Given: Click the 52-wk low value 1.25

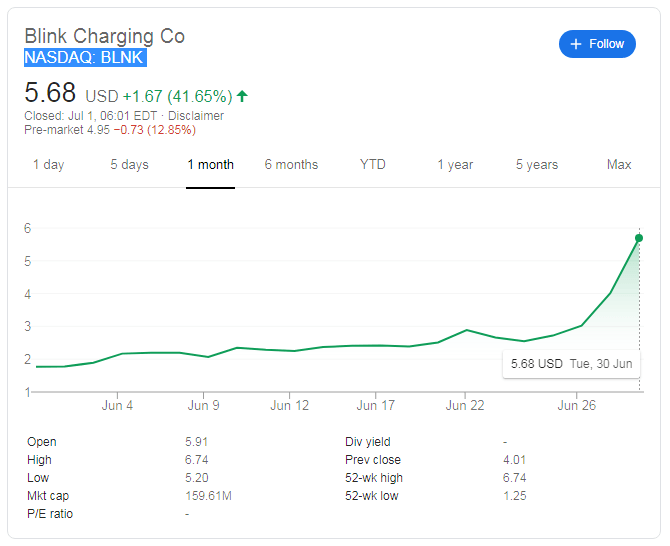Looking at the screenshot, I should [514, 496].
